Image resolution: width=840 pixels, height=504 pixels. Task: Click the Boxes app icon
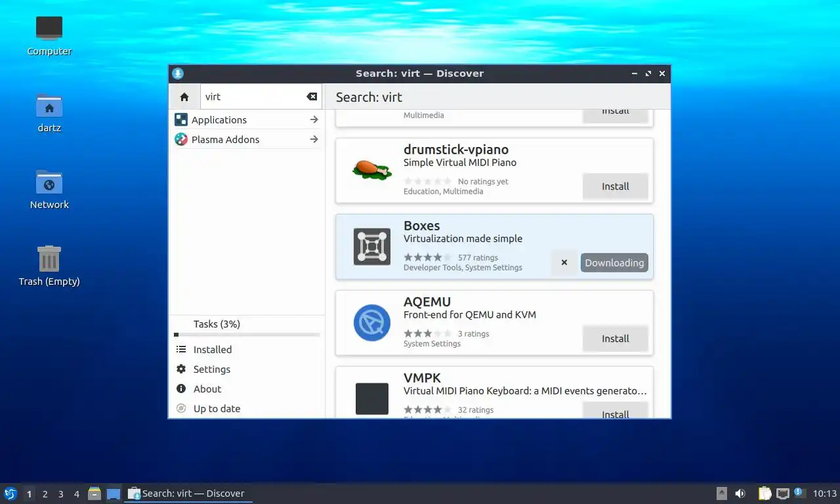click(x=372, y=247)
